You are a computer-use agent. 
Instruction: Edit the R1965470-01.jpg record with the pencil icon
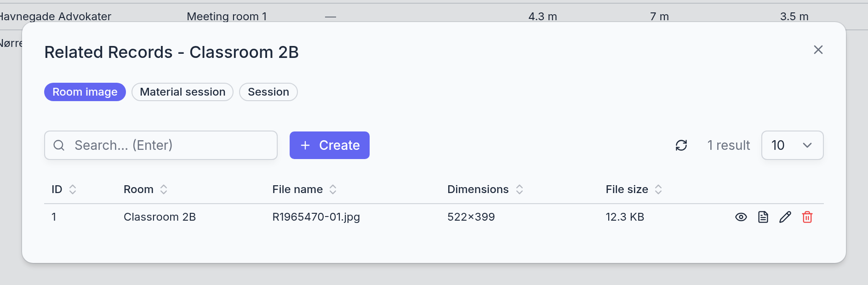tap(785, 217)
